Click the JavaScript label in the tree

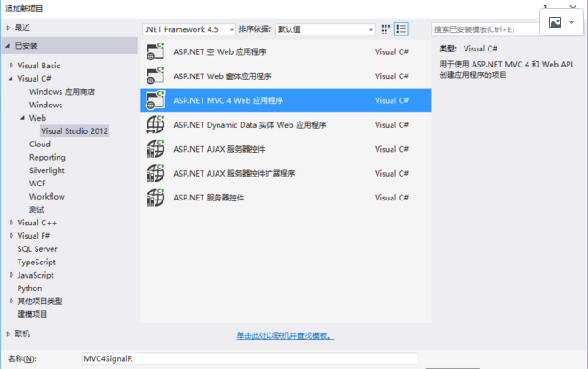coord(36,275)
